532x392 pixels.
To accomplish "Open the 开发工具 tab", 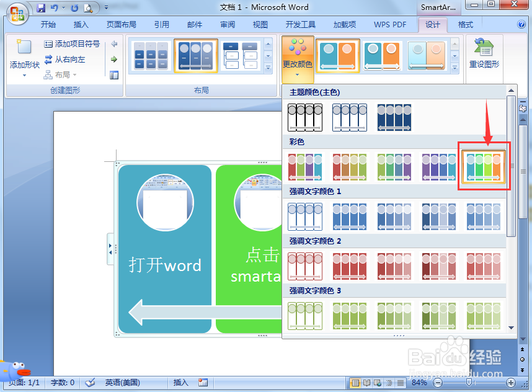I will [301, 24].
